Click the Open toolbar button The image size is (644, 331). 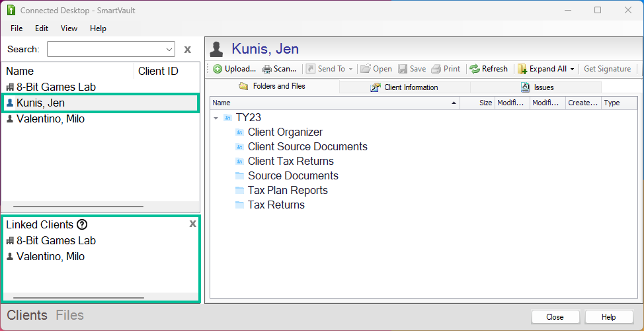[376, 69]
